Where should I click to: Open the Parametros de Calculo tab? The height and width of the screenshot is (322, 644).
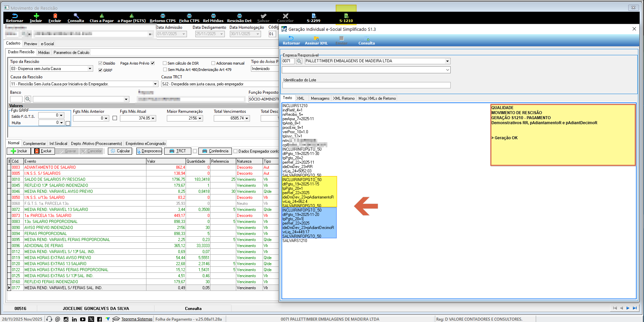pos(71,53)
